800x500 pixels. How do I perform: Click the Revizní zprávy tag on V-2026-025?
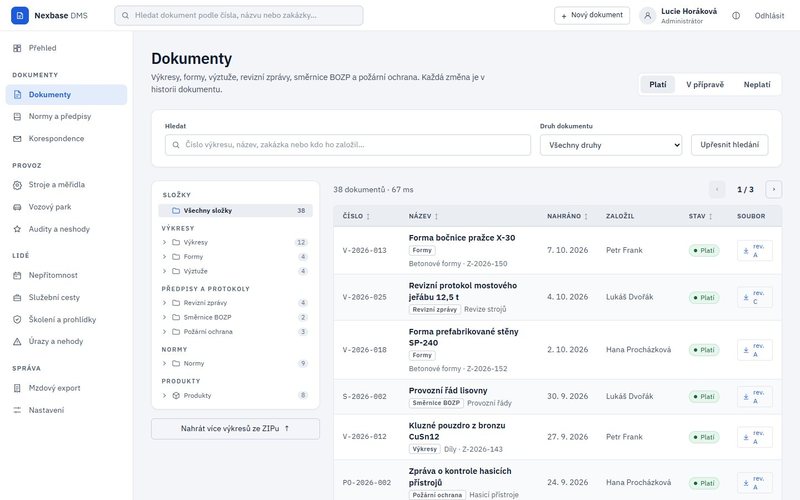[x=435, y=309]
